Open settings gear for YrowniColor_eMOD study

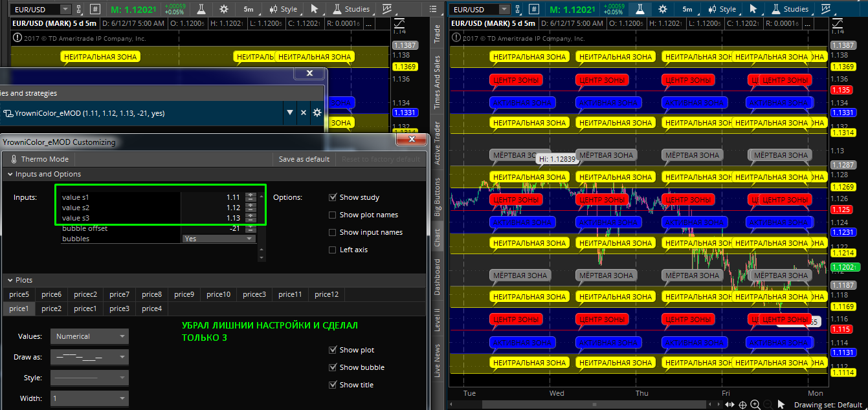pos(317,113)
